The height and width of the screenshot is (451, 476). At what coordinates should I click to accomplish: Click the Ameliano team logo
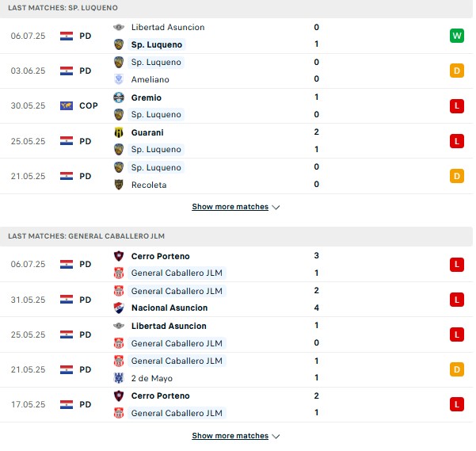click(x=119, y=79)
